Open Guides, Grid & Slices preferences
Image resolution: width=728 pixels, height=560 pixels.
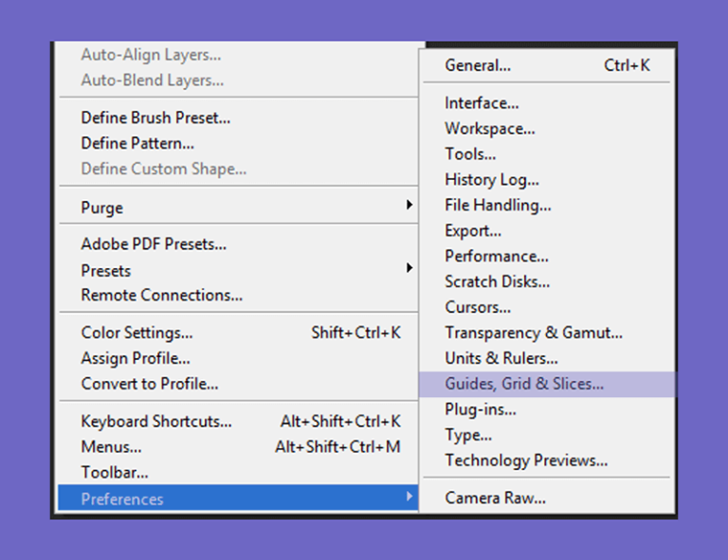(547, 384)
